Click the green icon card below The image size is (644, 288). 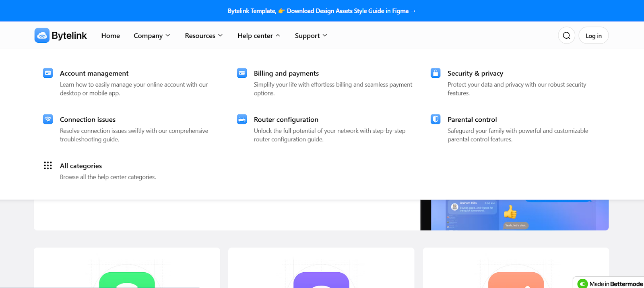point(127,268)
